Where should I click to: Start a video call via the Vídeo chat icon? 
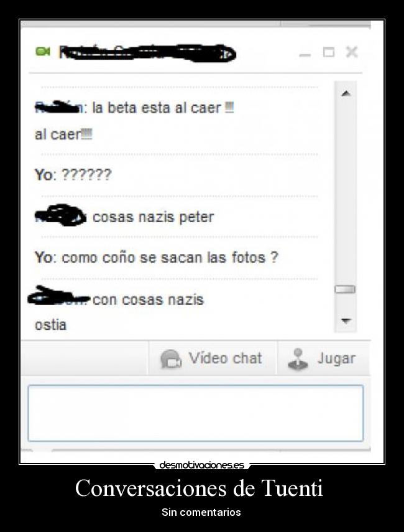point(171,359)
